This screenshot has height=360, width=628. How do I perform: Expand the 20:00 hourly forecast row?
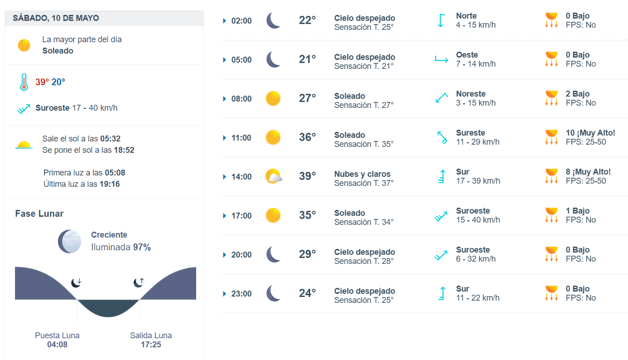coord(425,255)
